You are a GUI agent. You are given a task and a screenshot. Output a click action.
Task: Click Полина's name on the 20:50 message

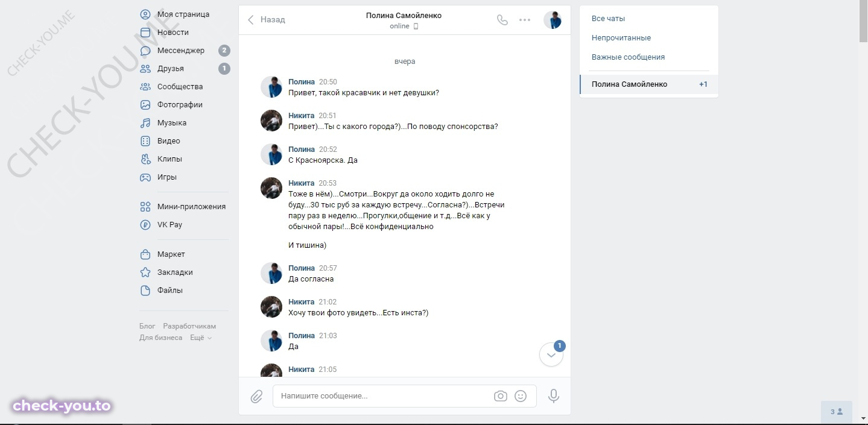[x=302, y=82]
